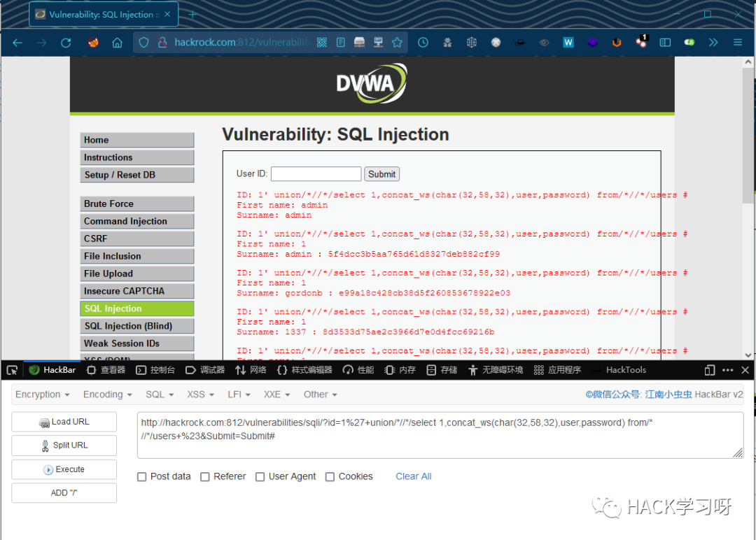Switch to the 控制台 console tab

(155, 370)
